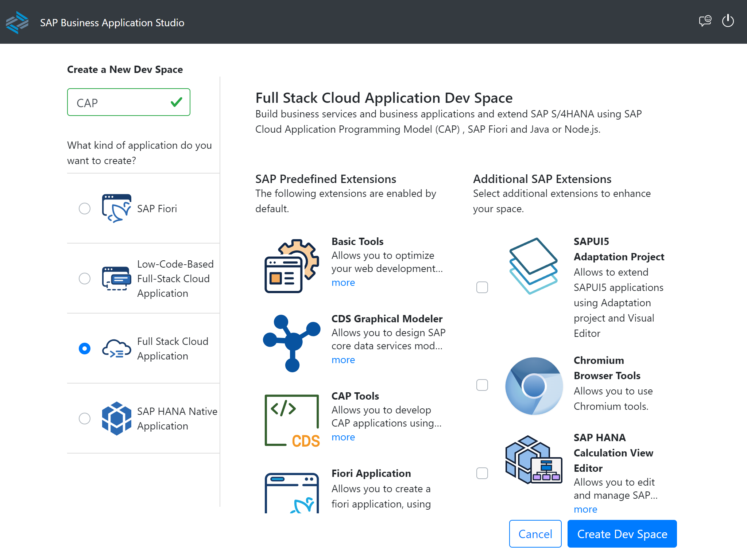Select SAP HANA Native Application radio button
The width and height of the screenshot is (747, 560).
pos(85,419)
